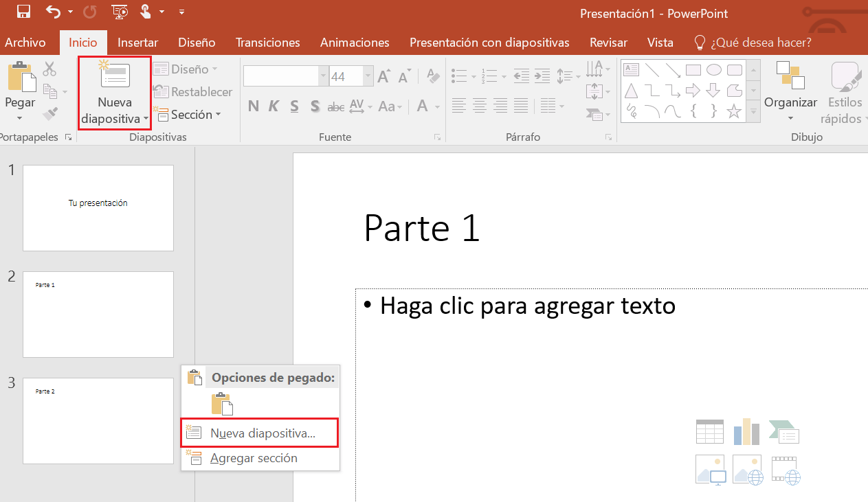Image resolution: width=868 pixels, height=502 pixels.
Task: Go to Presentación con diapositivas tab
Action: (489, 43)
